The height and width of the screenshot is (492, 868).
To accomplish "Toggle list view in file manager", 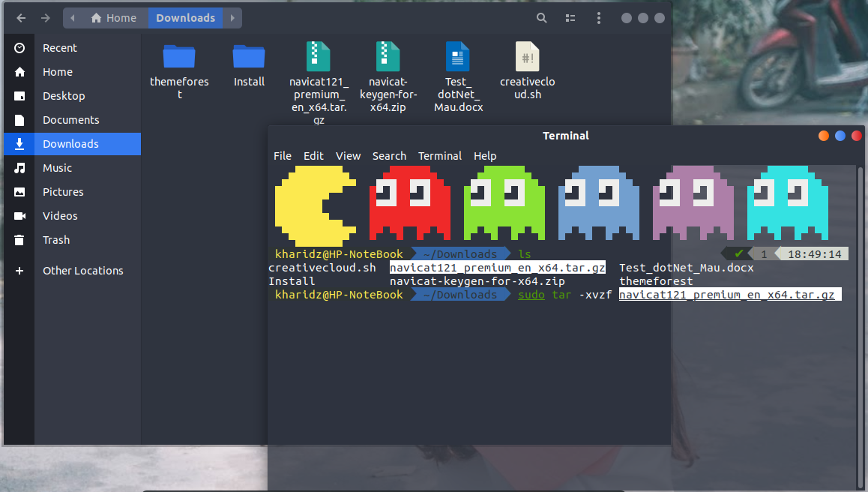I will [570, 18].
